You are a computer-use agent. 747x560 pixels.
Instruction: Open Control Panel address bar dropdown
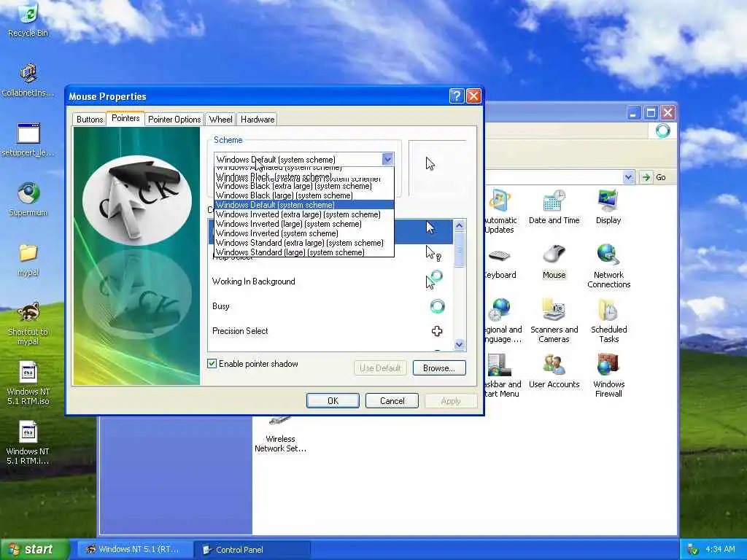pos(628,177)
